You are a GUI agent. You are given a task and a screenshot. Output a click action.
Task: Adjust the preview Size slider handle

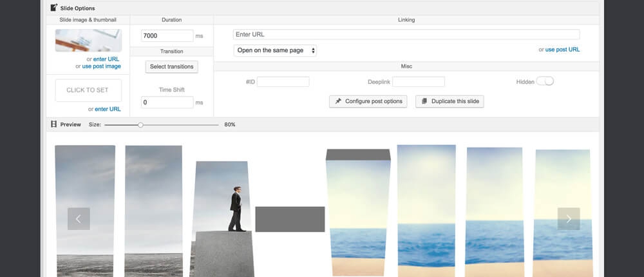coord(140,124)
